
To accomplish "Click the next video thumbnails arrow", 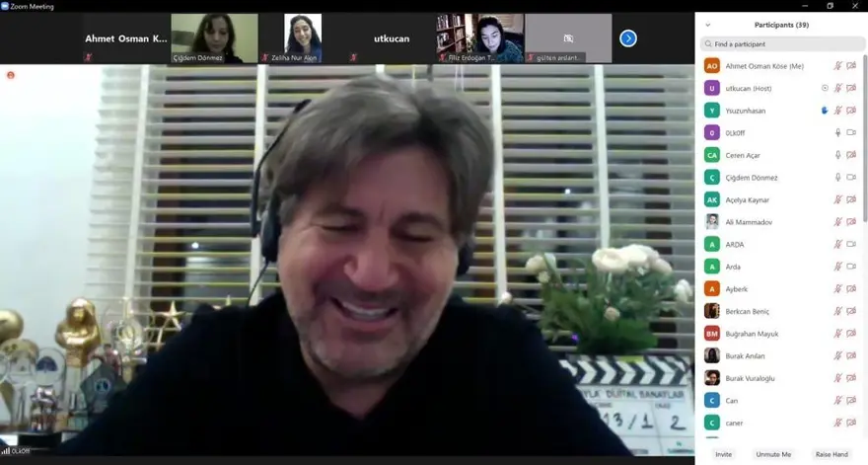I will (628, 39).
